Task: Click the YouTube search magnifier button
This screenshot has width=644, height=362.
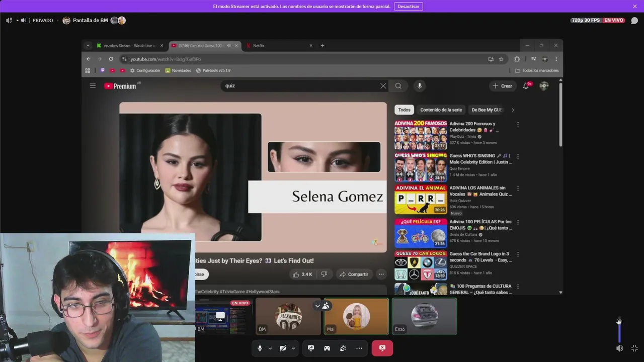Action: pos(398,86)
